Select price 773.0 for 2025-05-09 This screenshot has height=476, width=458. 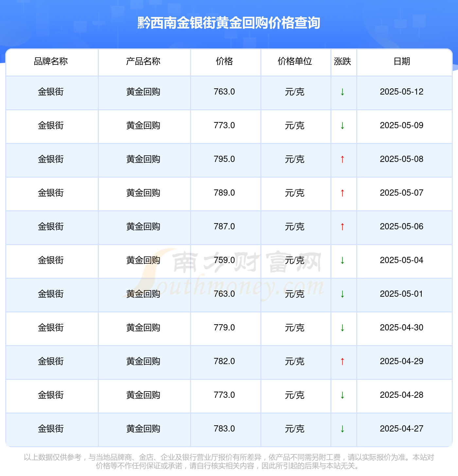click(224, 126)
